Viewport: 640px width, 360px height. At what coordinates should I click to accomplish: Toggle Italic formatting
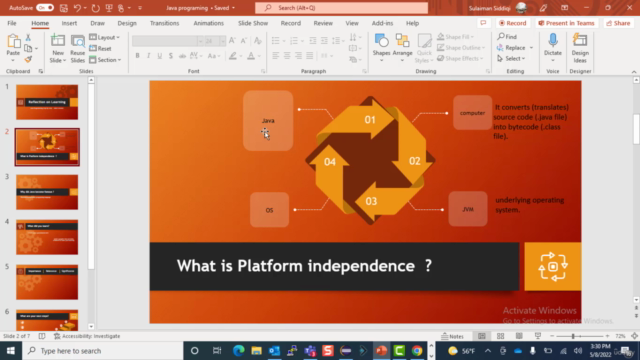pyautogui.click(x=149, y=56)
